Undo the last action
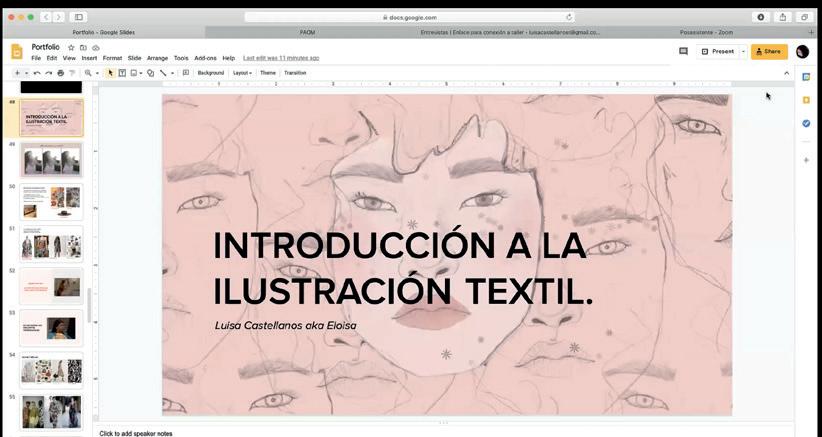 point(37,73)
